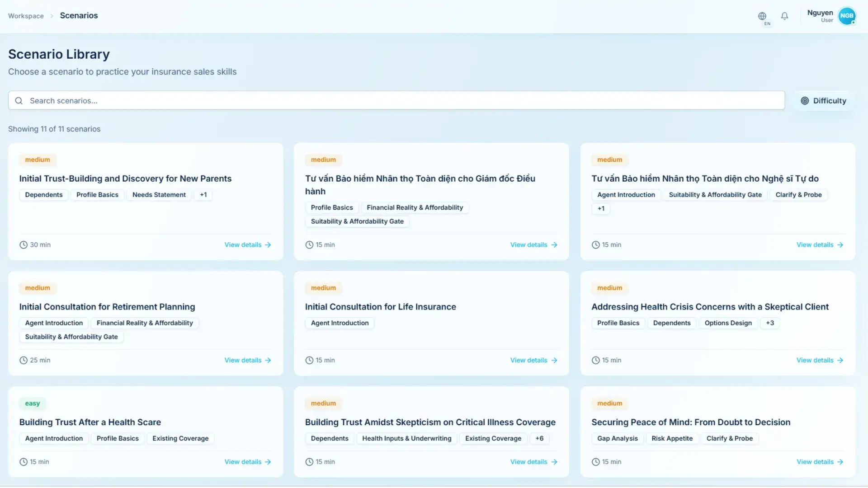Expand +3 tags on Skeptical Client card
868x488 pixels.
[x=770, y=323]
